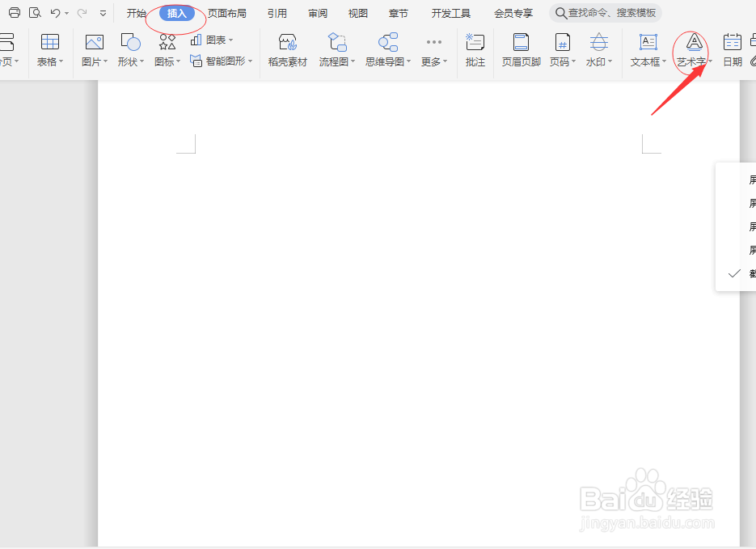This screenshot has height=549, width=756.
Task: Click the 页眉页脚 header footer icon
Action: (x=522, y=42)
